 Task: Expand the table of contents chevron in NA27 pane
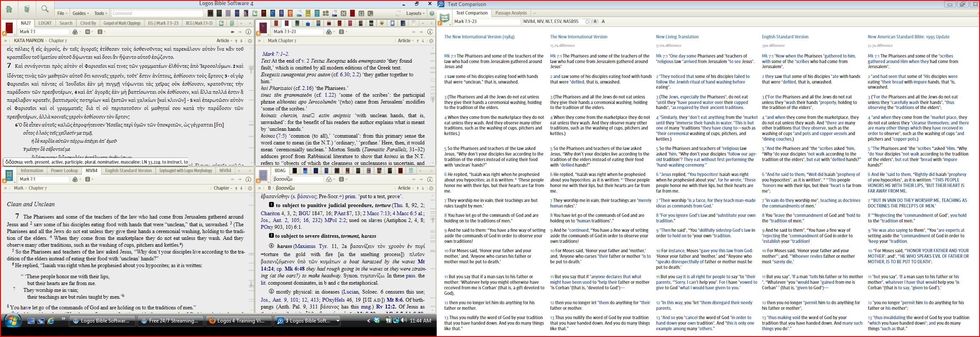(6, 41)
